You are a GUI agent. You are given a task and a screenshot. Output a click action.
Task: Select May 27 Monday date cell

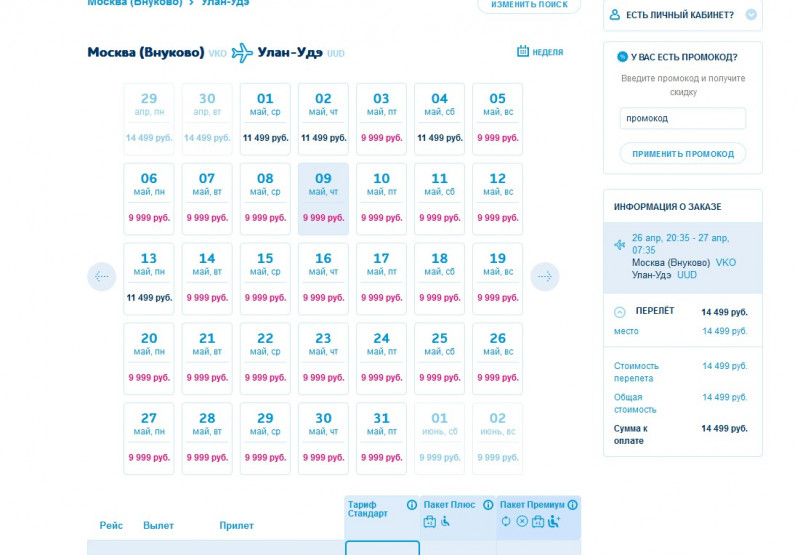click(149, 439)
